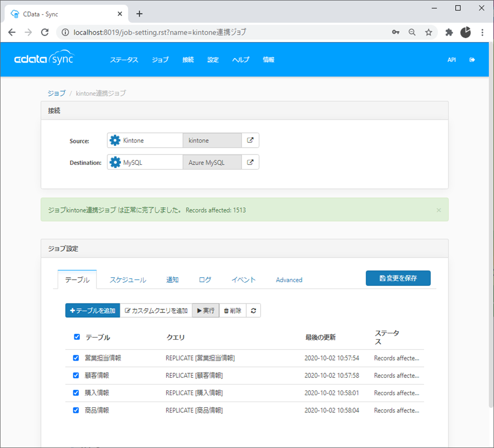Uncheck the 購入情報 table checkbox
Image resolution: width=494 pixels, height=448 pixels.
click(76, 393)
